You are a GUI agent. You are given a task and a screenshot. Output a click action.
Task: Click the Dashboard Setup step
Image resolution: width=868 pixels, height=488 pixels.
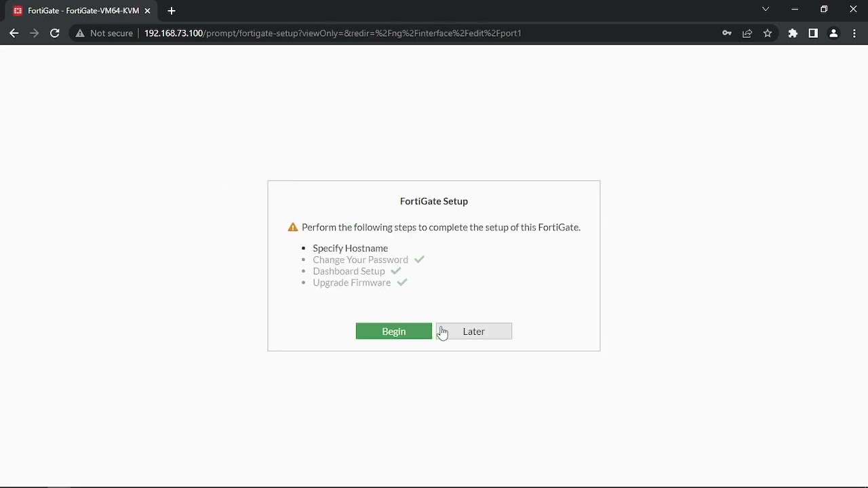click(349, 271)
